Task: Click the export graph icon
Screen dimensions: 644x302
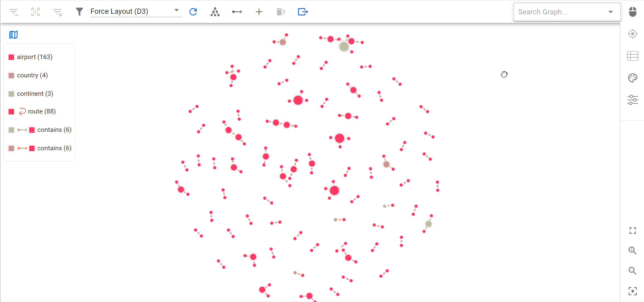Action: point(303,12)
